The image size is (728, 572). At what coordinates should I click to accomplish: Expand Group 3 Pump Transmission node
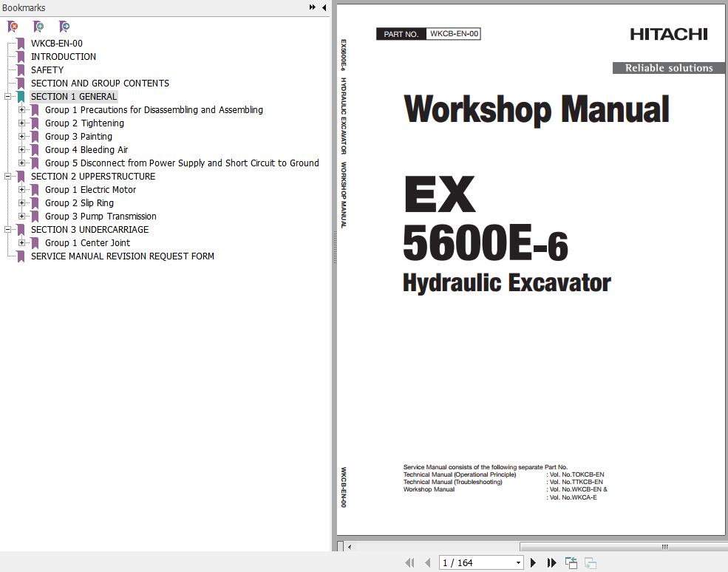click(21, 217)
